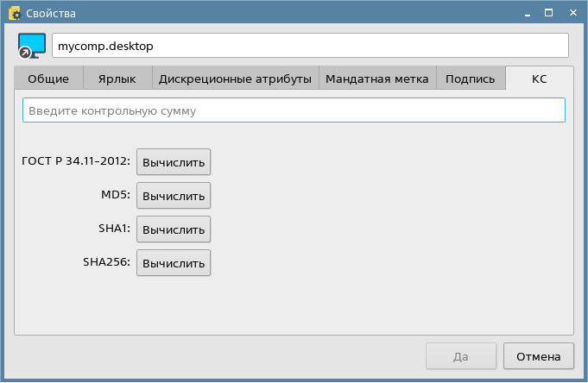Click the mycomp.desktop filename field
This screenshot has height=383, width=588.
(x=309, y=46)
